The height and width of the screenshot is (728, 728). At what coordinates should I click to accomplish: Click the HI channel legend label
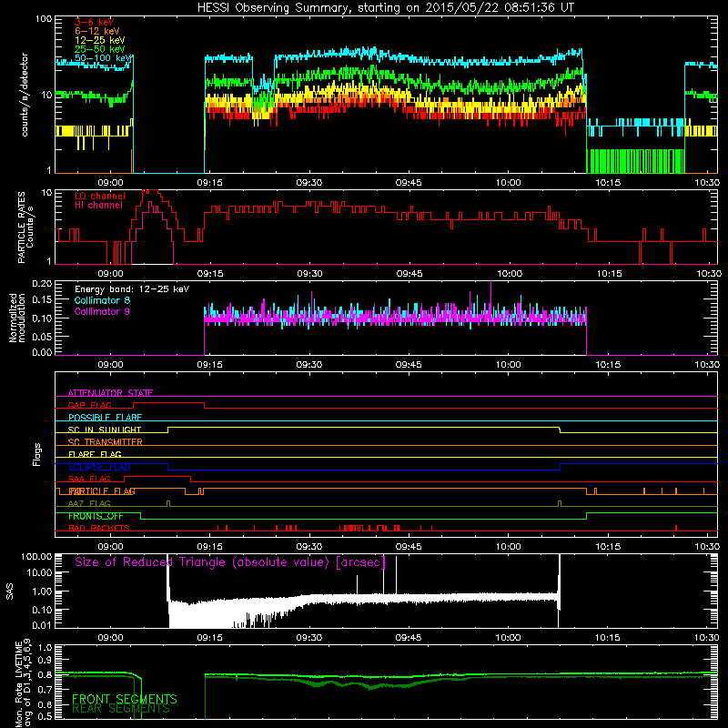point(98,206)
